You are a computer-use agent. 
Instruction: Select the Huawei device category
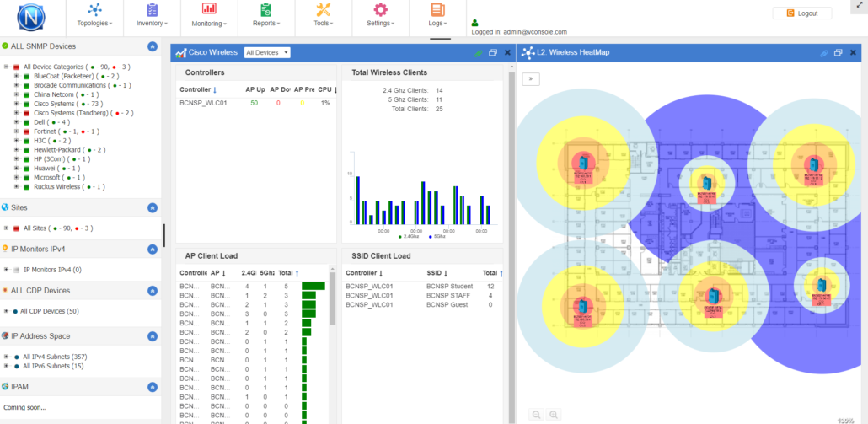pos(57,169)
